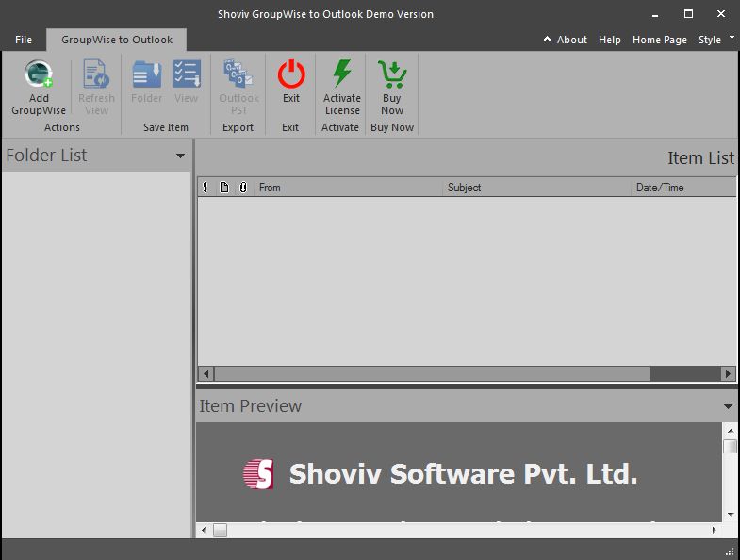Click Item Preview scroll down arrow
740x560 pixels.
(730, 515)
